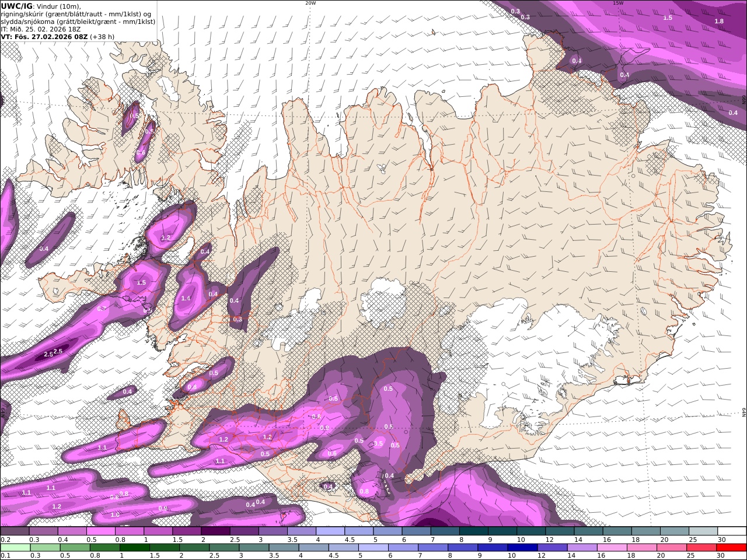Click the snow legend swatch between 20 and 25
Screen dimensions: 747x560
[x=673, y=531]
